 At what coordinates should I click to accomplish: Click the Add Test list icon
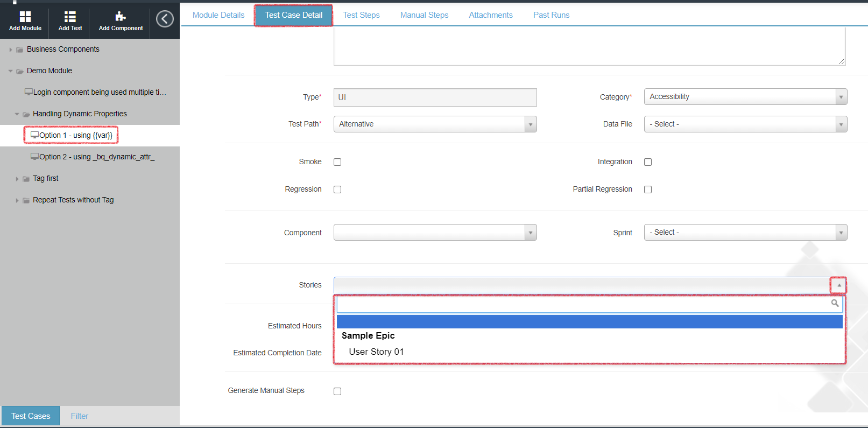pos(70,17)
